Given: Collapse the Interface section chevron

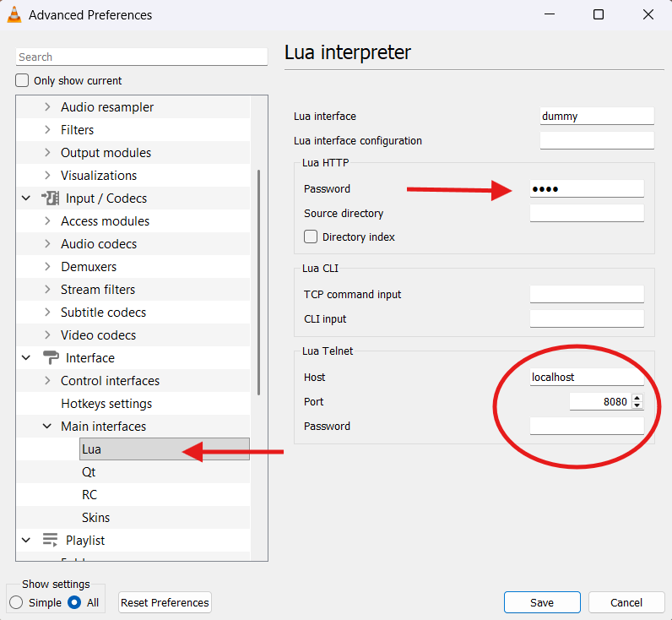Looking at the screenshot, I should pyautogui.click(x=26, y=357).
